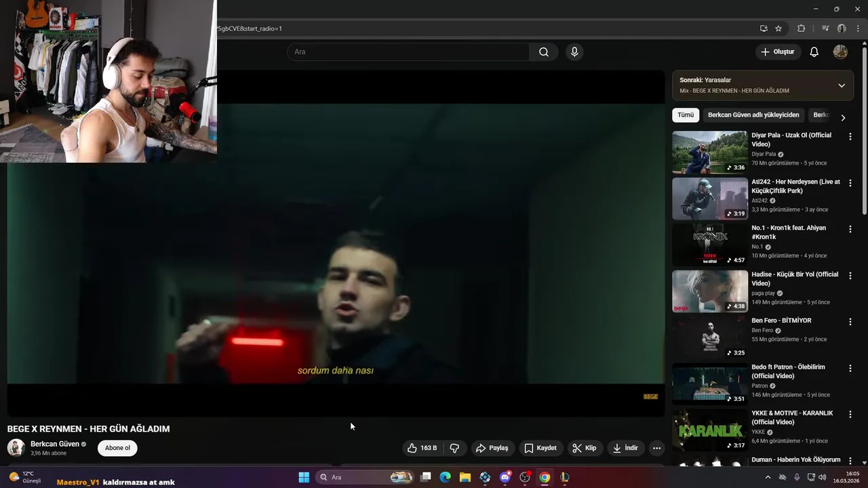Viewport: 868px width, 488px height.
Task: Open taskbar microphone tray icon
Action: click(x=797, y=477)
